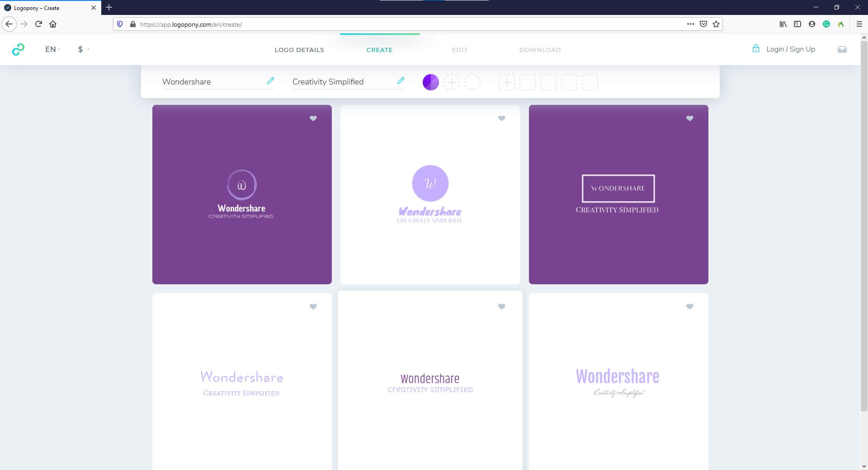This screenshot has width=868, height=470.
Task: Click the green flame extension icon
Action: (841, 24)
